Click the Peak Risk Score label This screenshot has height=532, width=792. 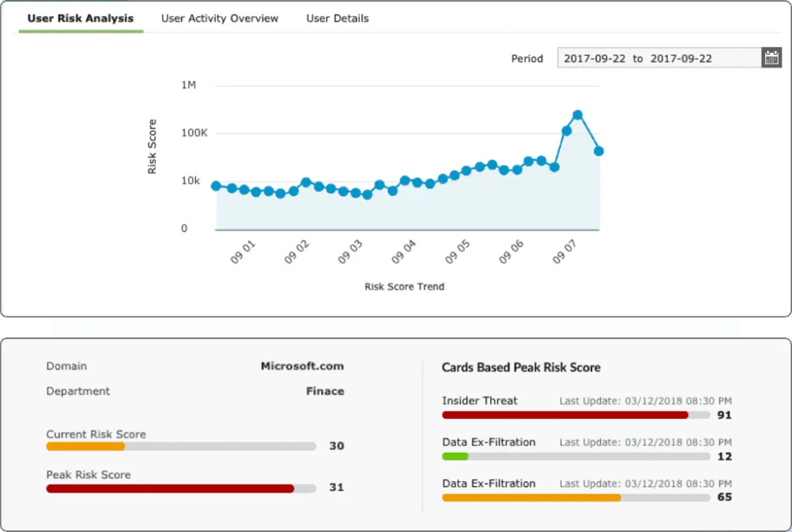pyautogui.click(x=88, y=475)
